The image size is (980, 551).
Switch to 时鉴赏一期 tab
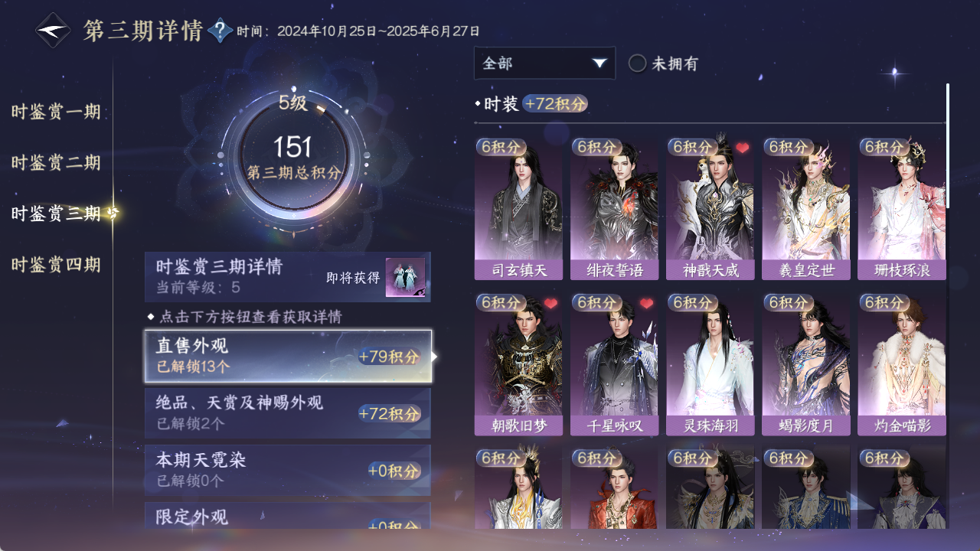point(56,112)
